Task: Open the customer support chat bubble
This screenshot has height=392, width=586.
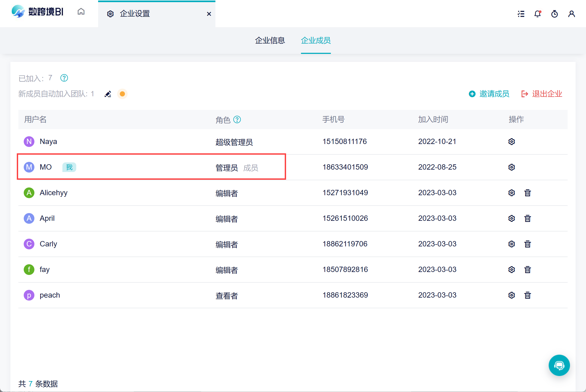Action: point(559,365)
